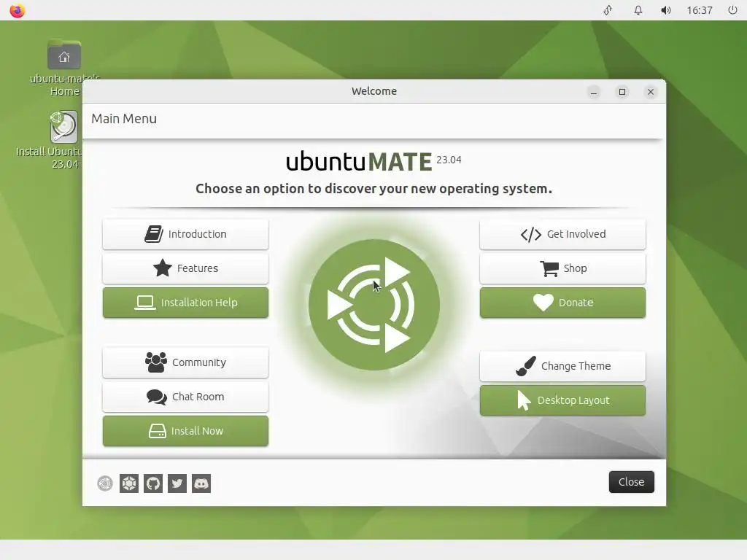The height and width of the screenshot is (560, 747).
Task: Click the large Ubuntu MATE logo
Action: point(374,305)
